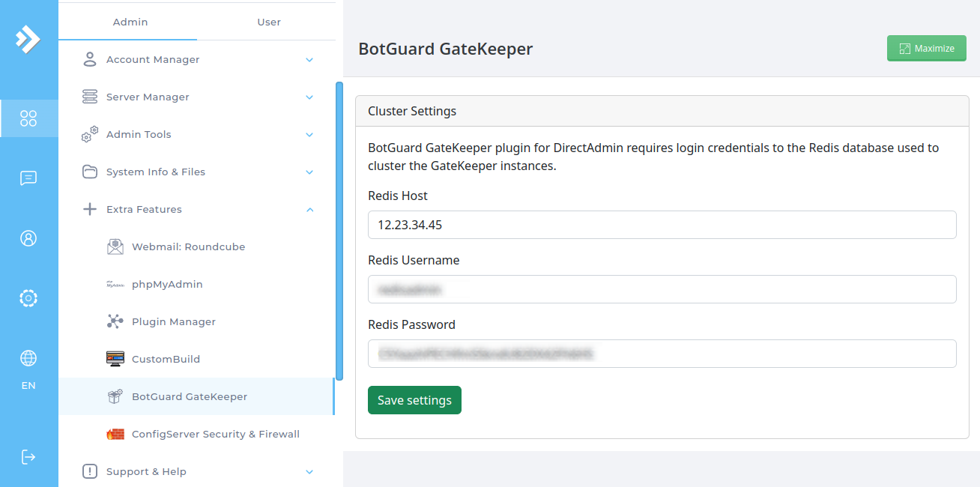Click the Redis Host field label
980x487 pixels.
(x=398, y=196)
